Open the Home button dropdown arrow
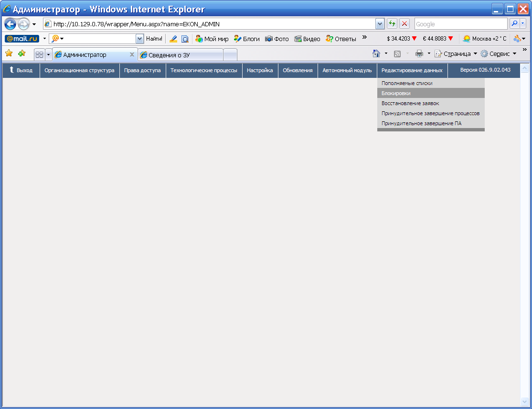532x409 pixels. click(386, 54)
